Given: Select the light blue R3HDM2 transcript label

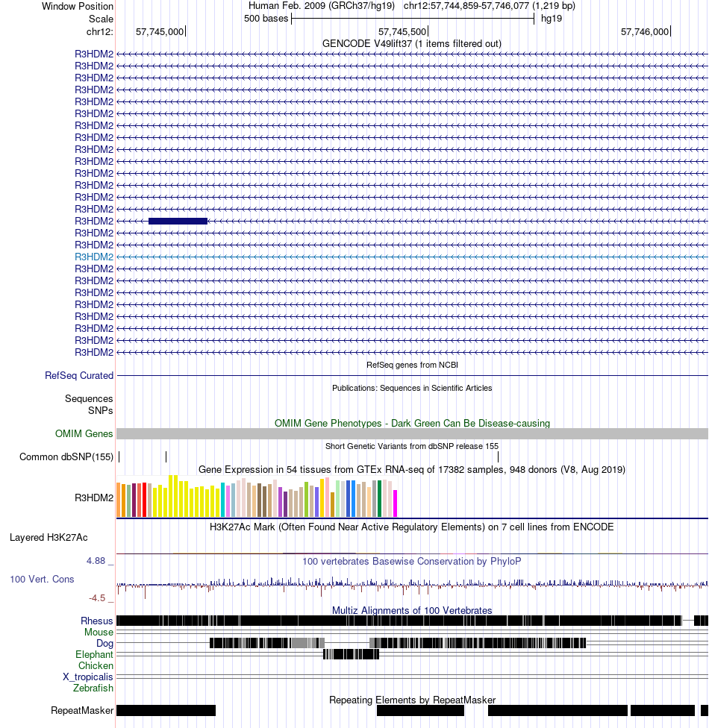Looking at the screenshot, I should (94, 257).
